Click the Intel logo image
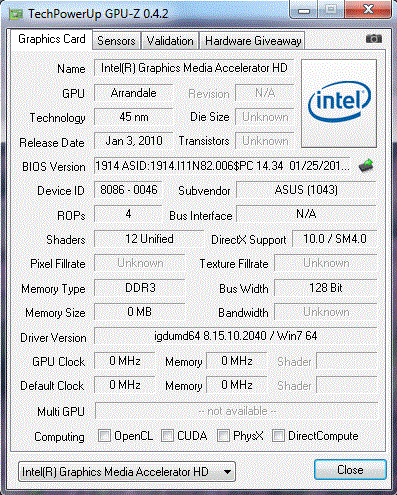Image resolution: width=397 pixels, height=495 pixels. tap(339, 103)
